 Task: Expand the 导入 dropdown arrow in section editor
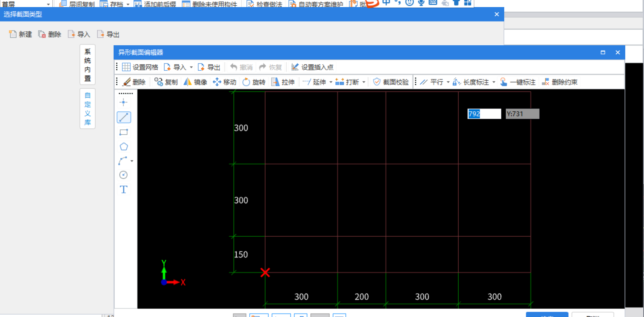[x=191, y=67]
